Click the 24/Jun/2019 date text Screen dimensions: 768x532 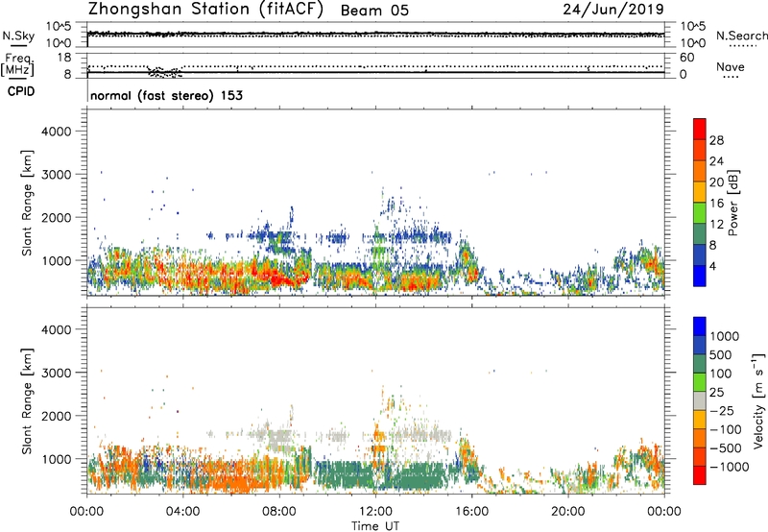coord(613,9)
